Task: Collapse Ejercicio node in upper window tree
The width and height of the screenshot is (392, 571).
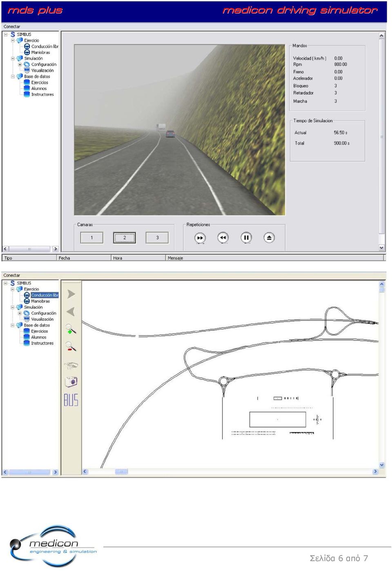Action: pyautogui.click(x=13, y=40)
